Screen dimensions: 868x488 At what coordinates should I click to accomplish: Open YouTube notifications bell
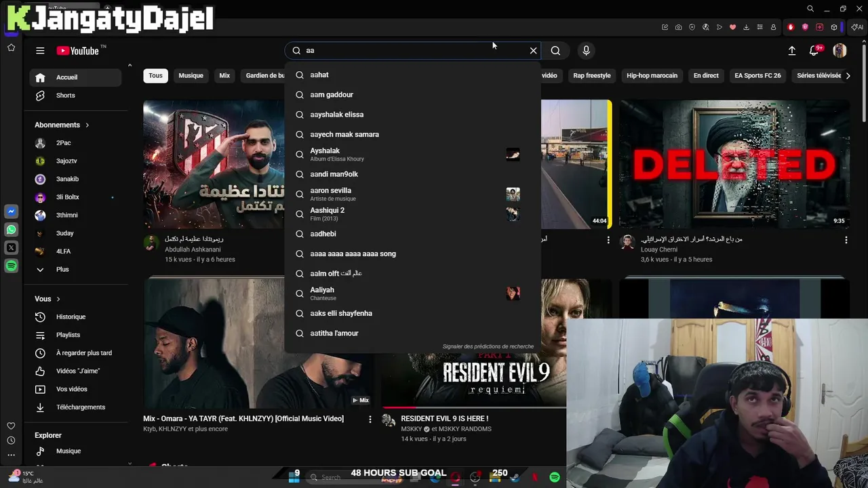pos(814,51)
